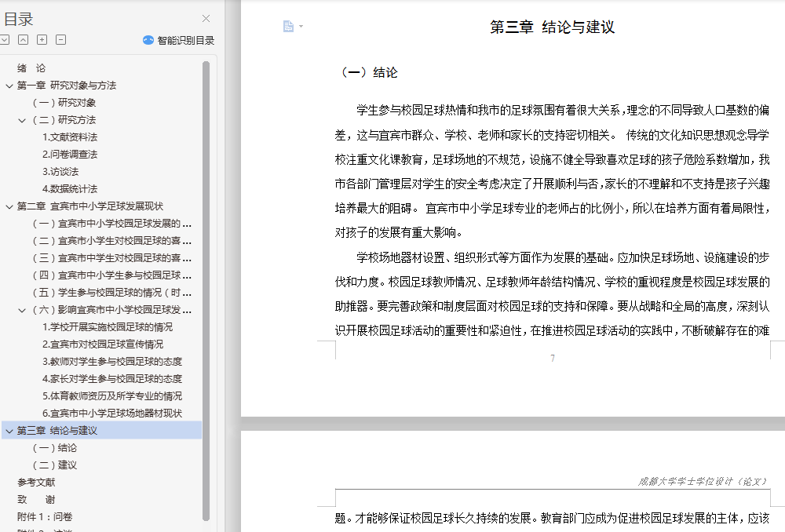Open (五)学生参与校园足球的情况 entry
785x532 pixels.
(112, 292)
